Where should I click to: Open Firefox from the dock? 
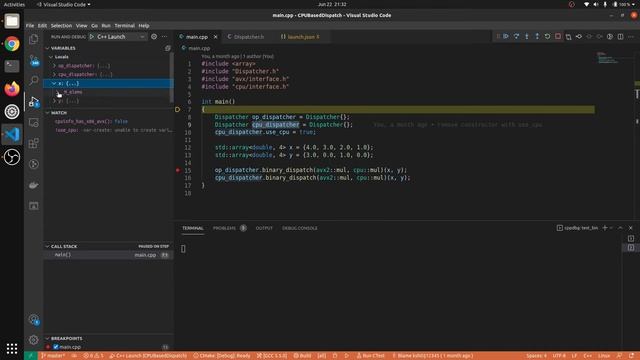pyautogui.click(x=12, y=89)
